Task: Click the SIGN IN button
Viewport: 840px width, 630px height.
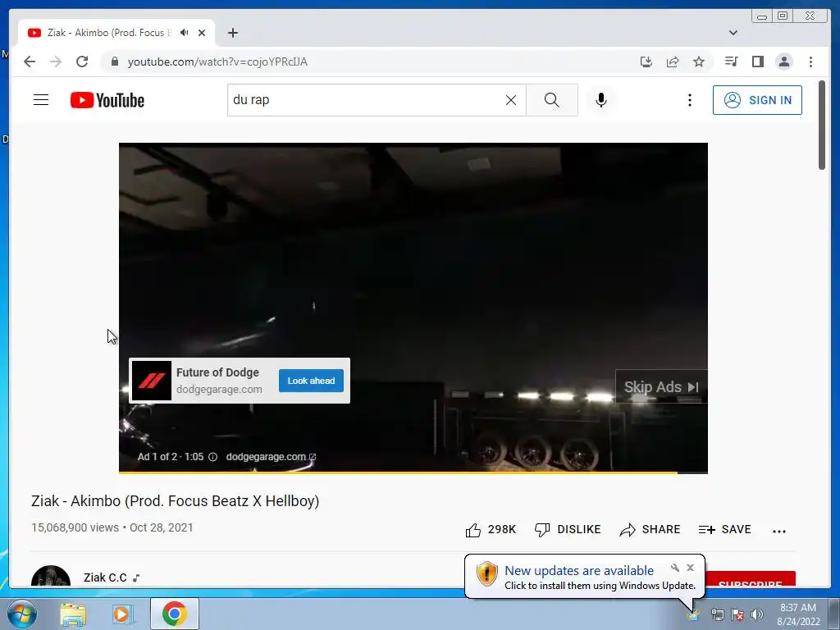Action: click(757, 100)
